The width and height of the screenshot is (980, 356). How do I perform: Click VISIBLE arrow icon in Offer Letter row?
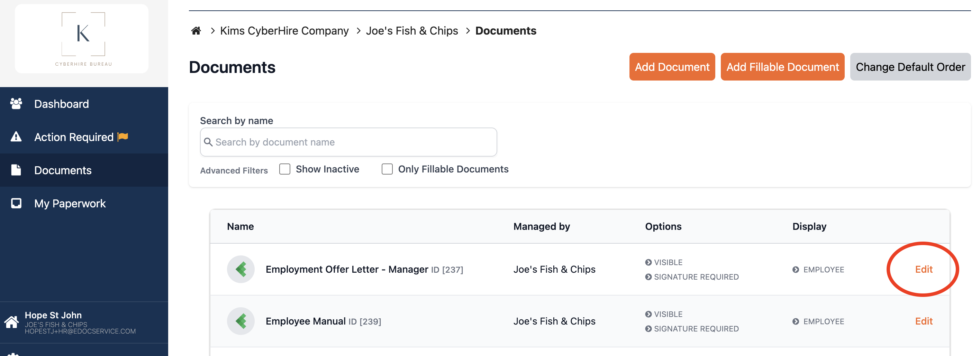click(x=648, y=262)
